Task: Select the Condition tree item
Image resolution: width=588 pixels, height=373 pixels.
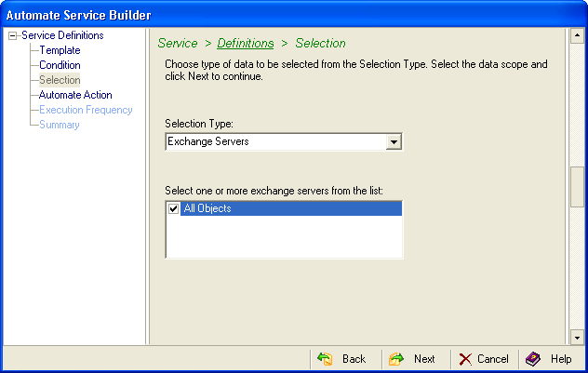Action: [x=60, y=65]
